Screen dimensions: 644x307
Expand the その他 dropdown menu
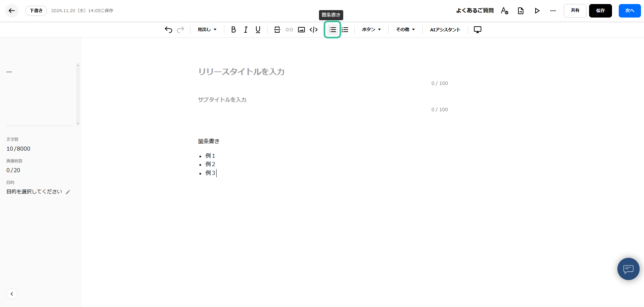coord(405,30)
